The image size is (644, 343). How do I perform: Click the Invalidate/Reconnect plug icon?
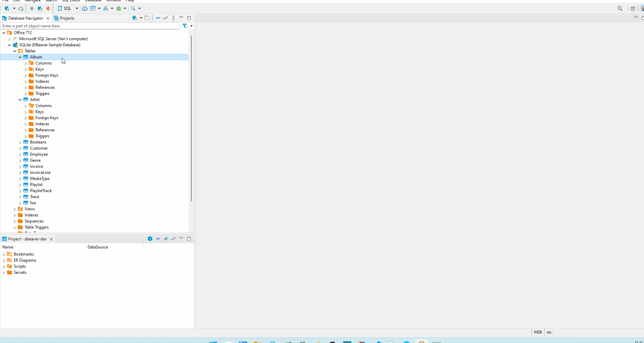pyautogui.click(x=40, y=8)
